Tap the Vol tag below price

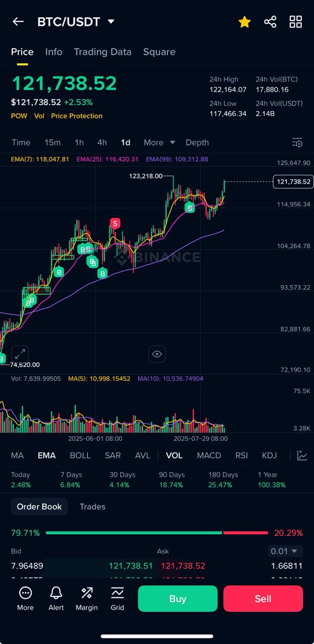(39, 116)
